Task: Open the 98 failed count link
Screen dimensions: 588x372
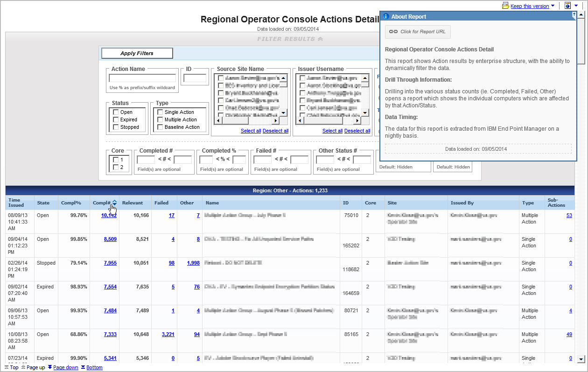Action: pyautogui.click(x=172, y=263)
